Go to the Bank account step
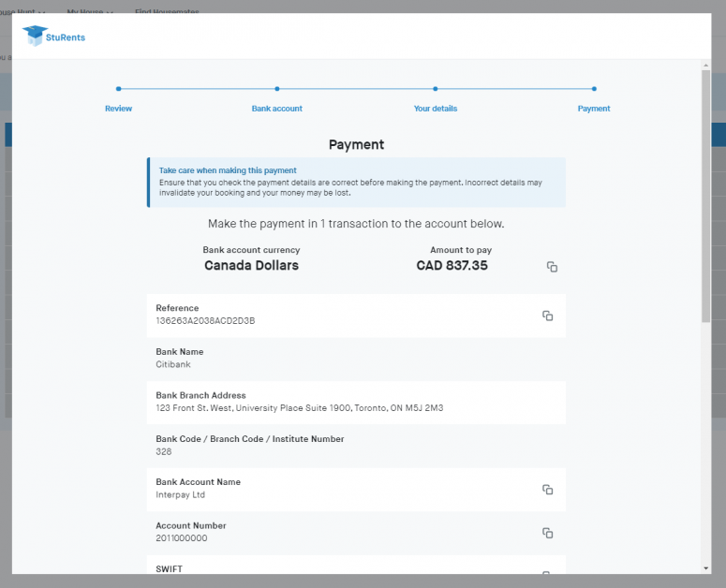The image size is (726, 588). pos(277,109)
